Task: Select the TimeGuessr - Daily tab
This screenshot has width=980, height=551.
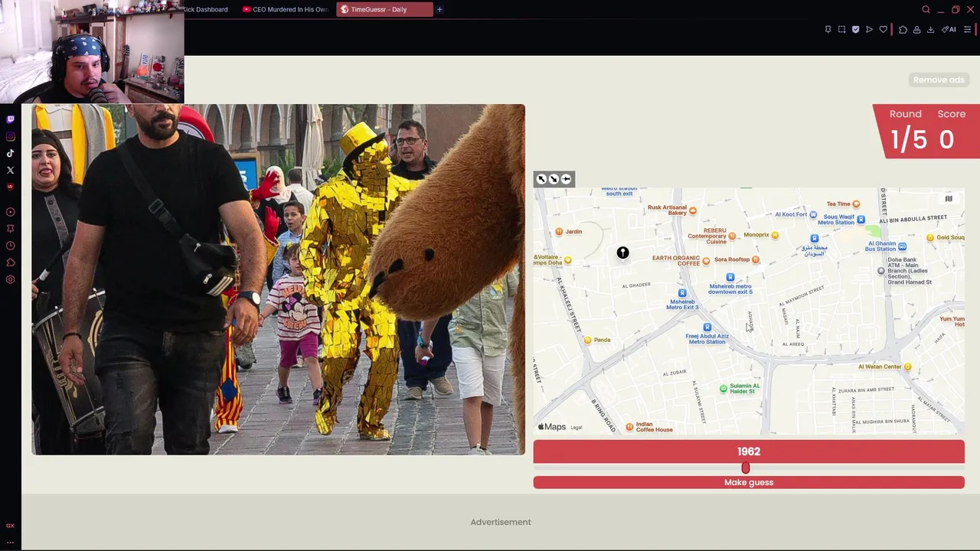Action: tap(384, 9)
